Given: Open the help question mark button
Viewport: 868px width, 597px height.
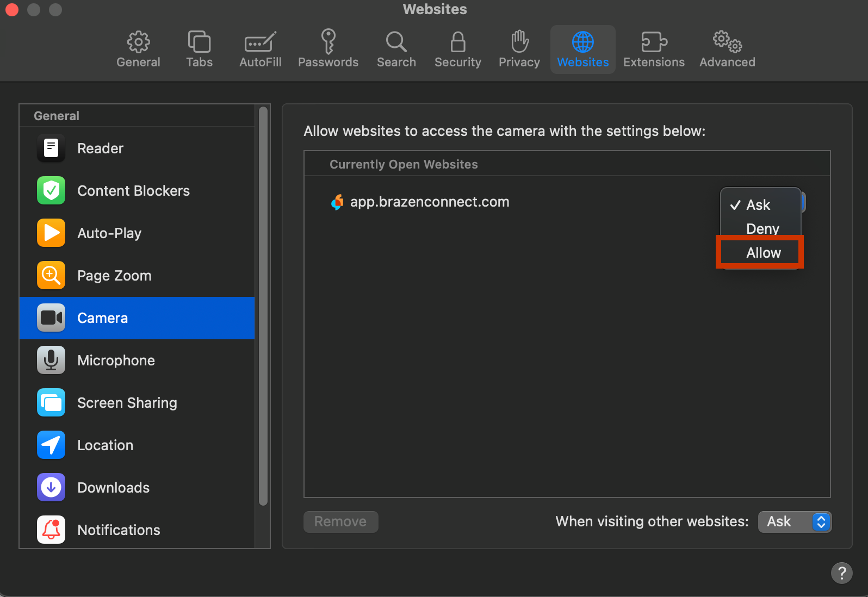Looking at the screenshot, I should coord(841,573).
